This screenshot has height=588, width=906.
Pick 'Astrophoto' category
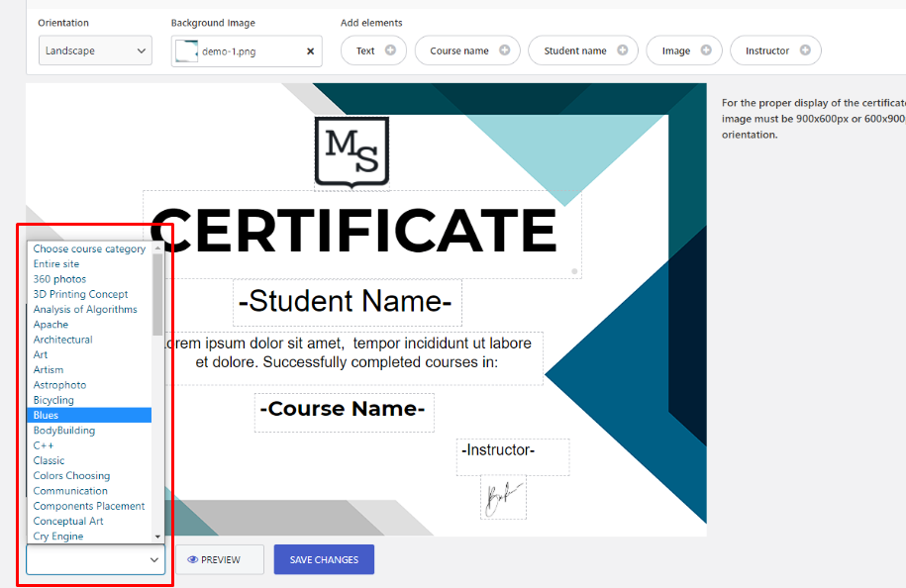[x=89, y=385]
